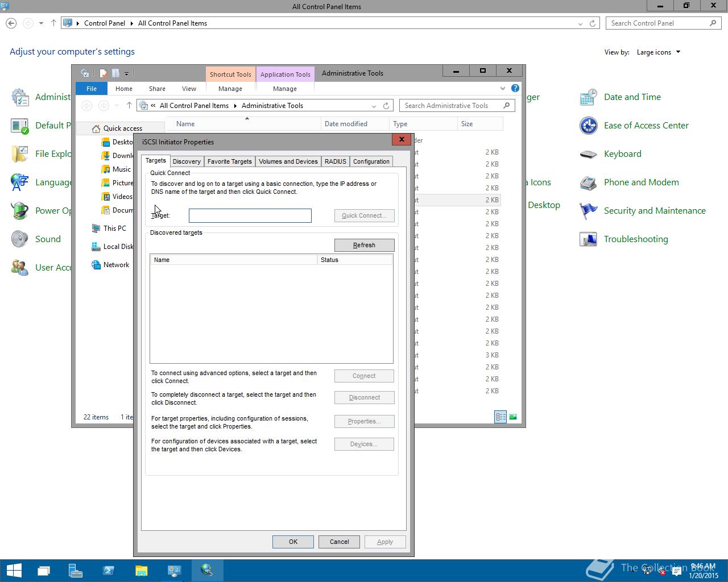Select Quick access in navigation pane
This screenshot has height=582, width=728.
(122, 128)
